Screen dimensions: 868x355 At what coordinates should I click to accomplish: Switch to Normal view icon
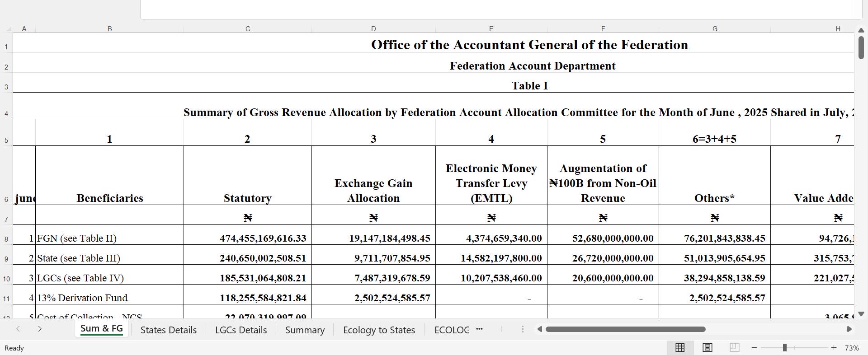coord(679,347)
